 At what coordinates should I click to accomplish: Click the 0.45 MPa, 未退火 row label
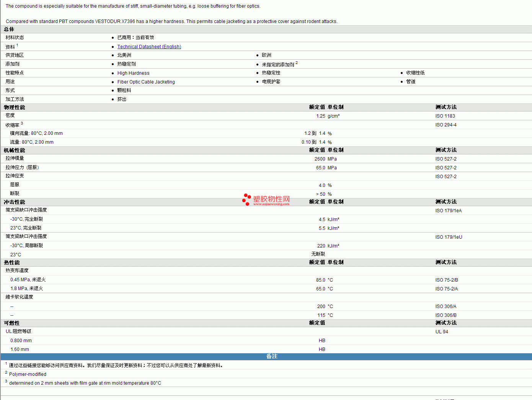point(28,280)
